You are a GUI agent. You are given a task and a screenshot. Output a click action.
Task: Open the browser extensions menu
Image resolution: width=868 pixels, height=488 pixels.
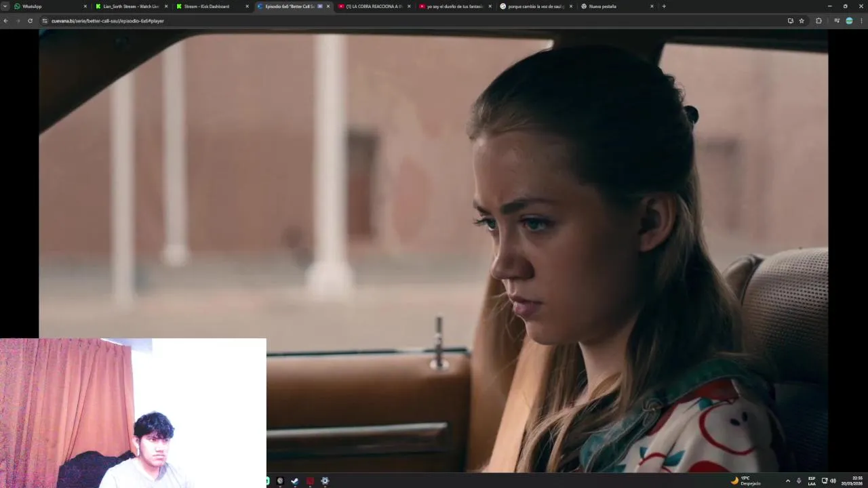(x=818, y=21)
